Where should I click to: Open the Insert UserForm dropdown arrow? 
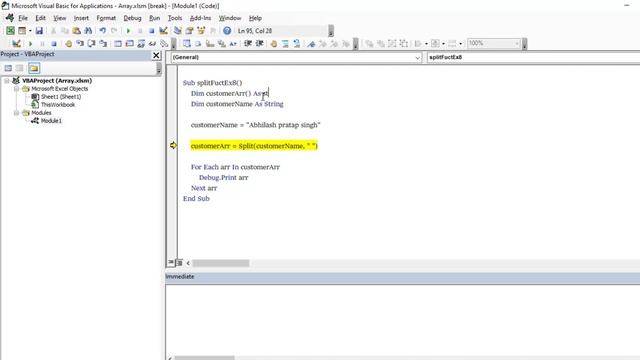click(30, 31)
